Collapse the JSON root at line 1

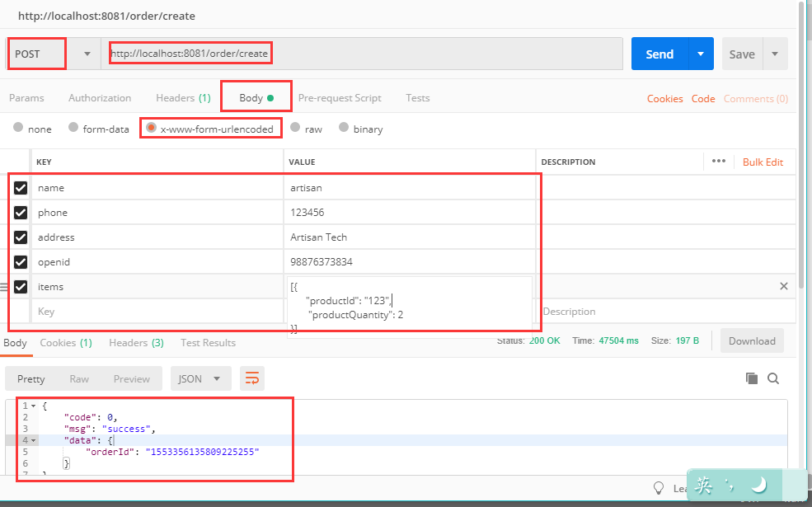[x=34, y=406]
